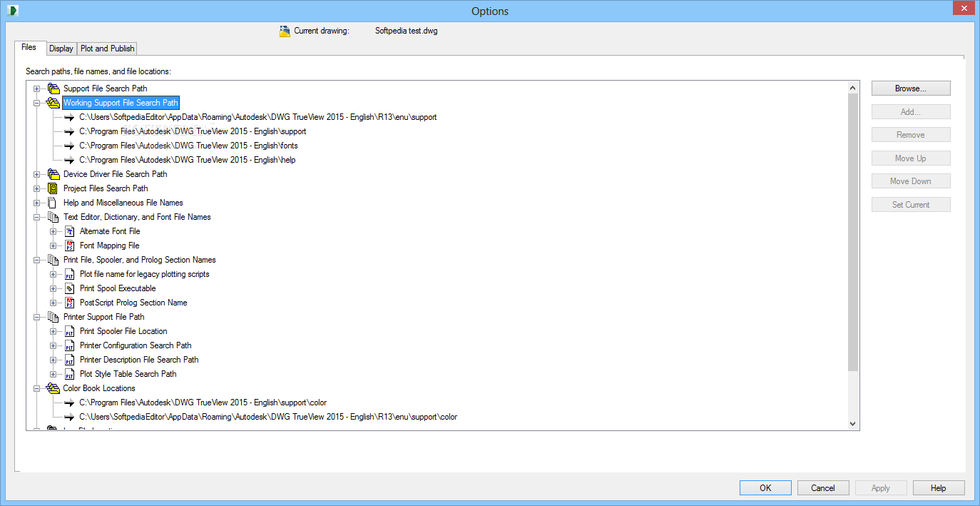Collapse Text Editor, Dictionary, and Font File Names

[x=37, y=217]
